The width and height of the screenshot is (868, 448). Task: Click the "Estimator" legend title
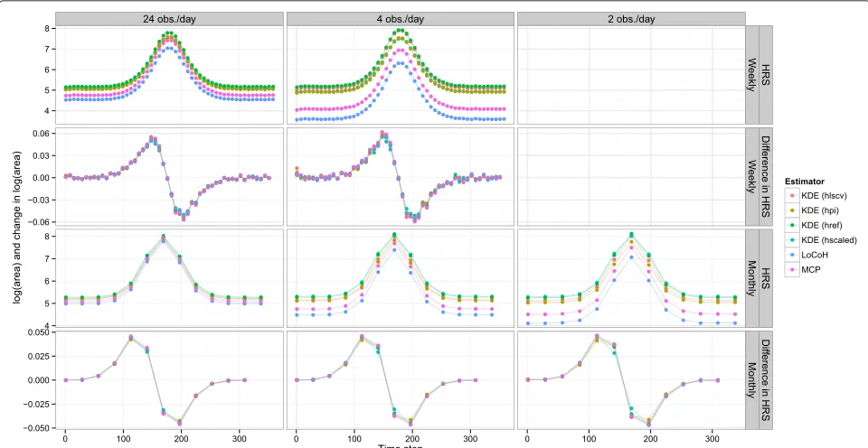click(805, 181)
